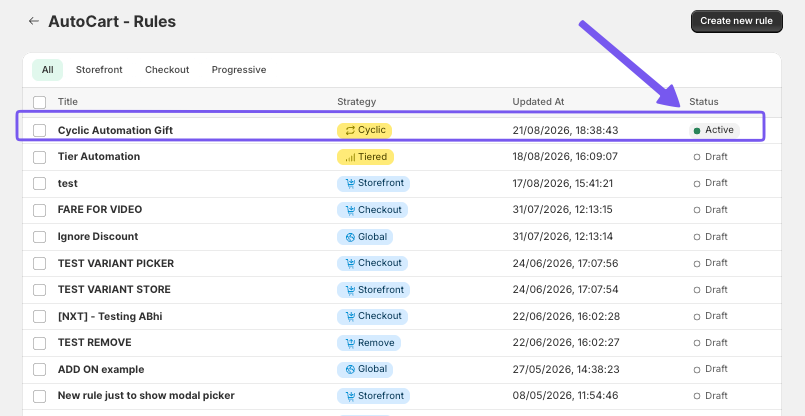Open the TEST REMOVE rule
This screenshot has height=416, width=805.
click(94, 343)
